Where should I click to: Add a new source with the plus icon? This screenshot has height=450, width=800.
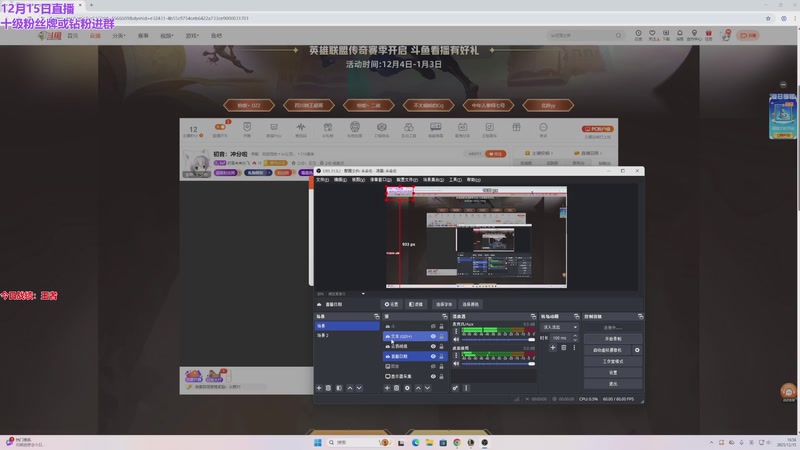click(387, 388)
